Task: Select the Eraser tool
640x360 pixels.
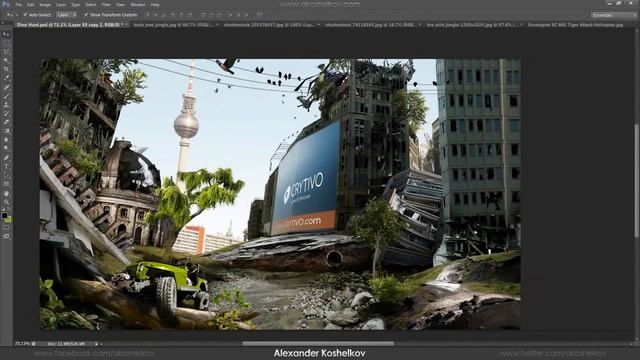Action: [x=6, y=122]
